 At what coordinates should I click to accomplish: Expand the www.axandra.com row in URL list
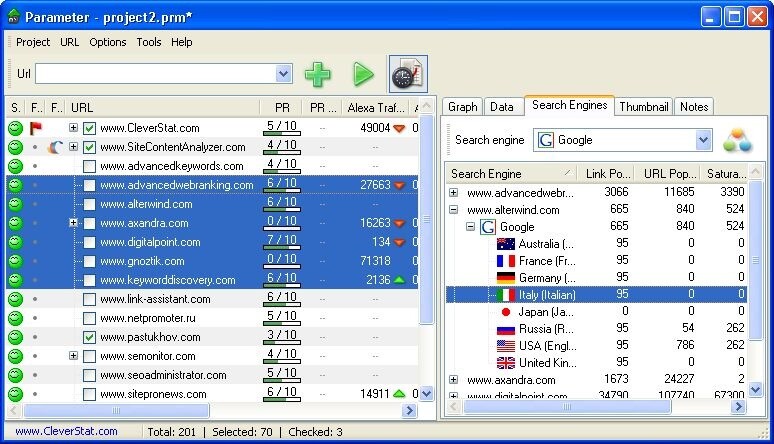tap(73, 223)
